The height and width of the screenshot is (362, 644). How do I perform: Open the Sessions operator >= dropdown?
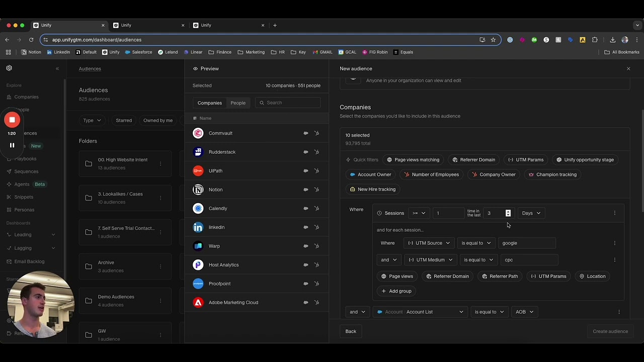(x=419, y=213)
